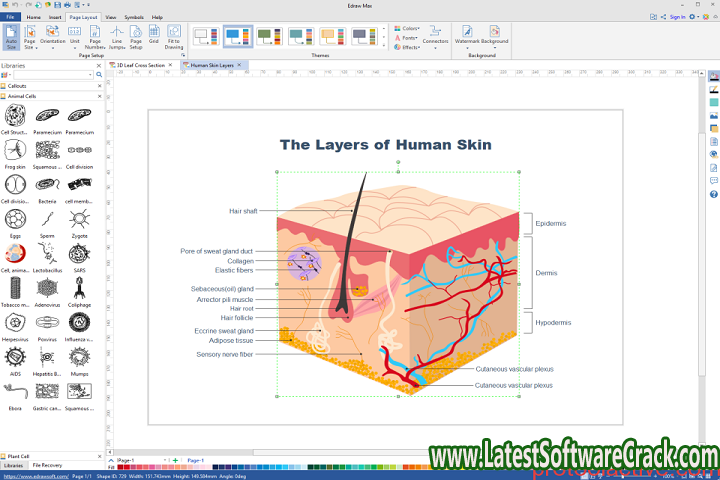Screen dimensions: 720x480
Task: Click the Sign In link
Action: click(677, 17)
